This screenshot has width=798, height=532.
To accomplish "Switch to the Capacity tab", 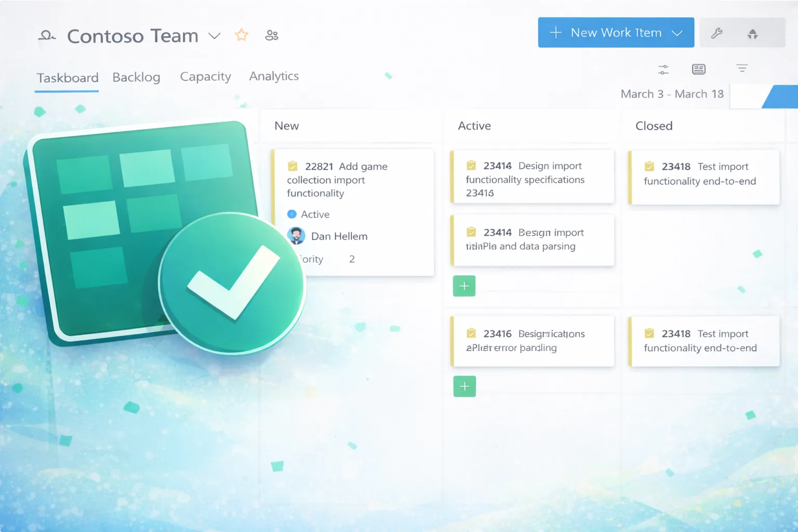I will tap(205, 77).
